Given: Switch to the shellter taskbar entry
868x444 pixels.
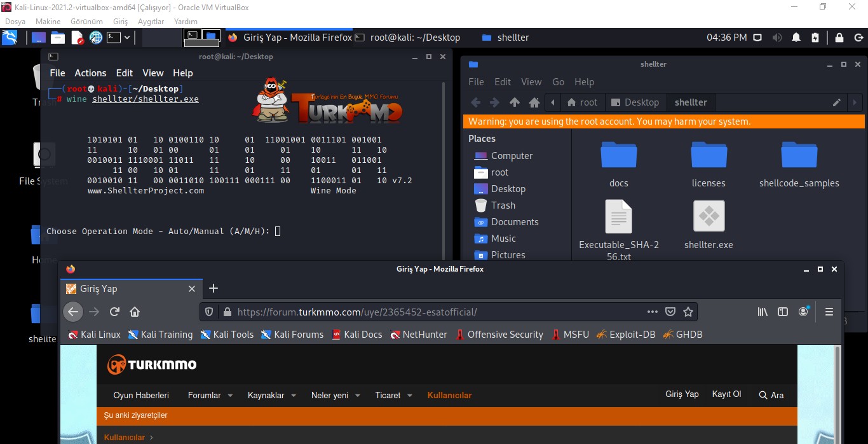Looking at the screenshot, I should (506, 38).
